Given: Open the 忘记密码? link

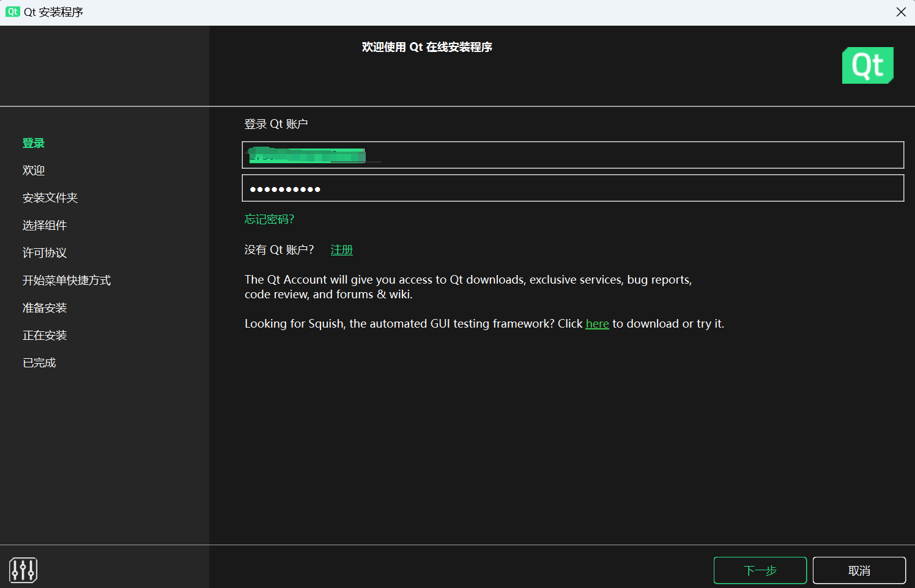Looking at the screenshot, I should 269,219.
